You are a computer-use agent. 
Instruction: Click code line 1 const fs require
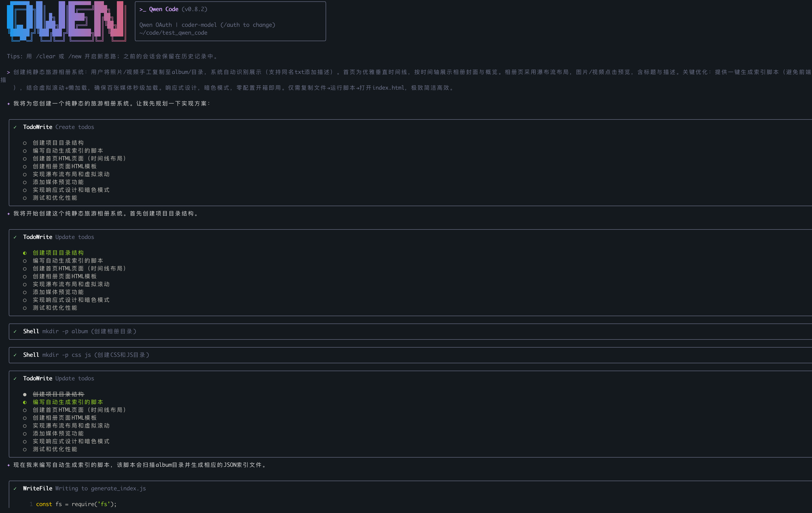pyautogui.click(x=76, y=504)
